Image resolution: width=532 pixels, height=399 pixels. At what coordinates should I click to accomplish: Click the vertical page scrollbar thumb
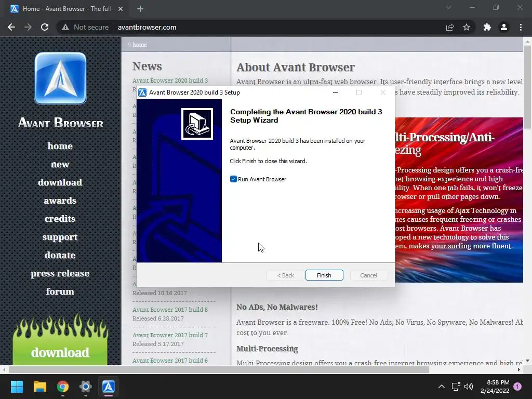tap(527, 87)
